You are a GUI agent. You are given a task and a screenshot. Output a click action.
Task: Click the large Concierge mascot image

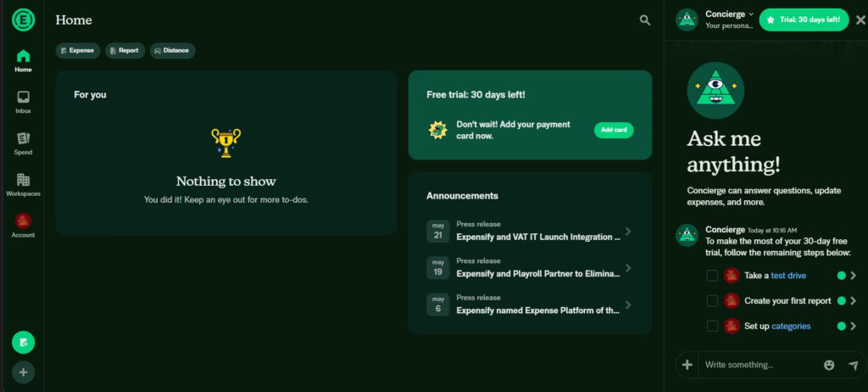coord(715,91)
